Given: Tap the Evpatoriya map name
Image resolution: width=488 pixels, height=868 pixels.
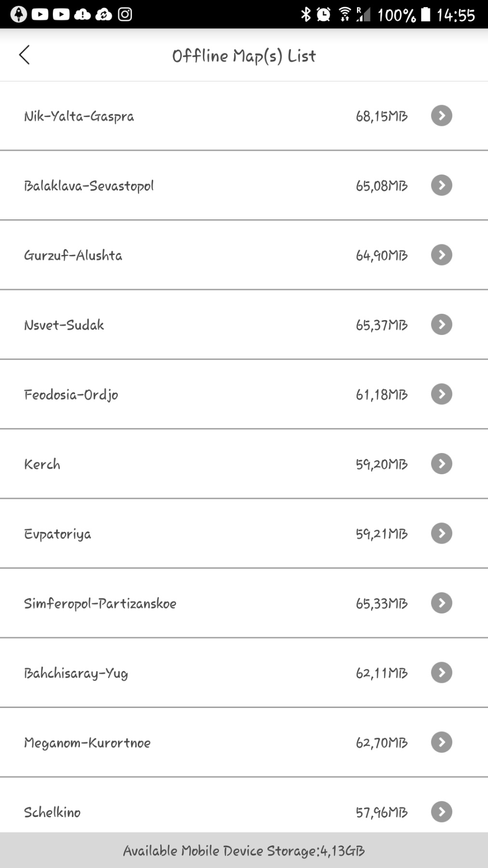Looking at the screenshot, I should pos(58,534).
